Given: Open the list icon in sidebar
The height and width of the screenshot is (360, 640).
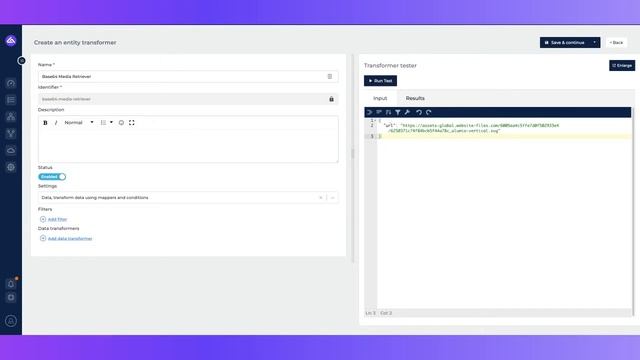Looking at the screenshot, I should [11, 100].
